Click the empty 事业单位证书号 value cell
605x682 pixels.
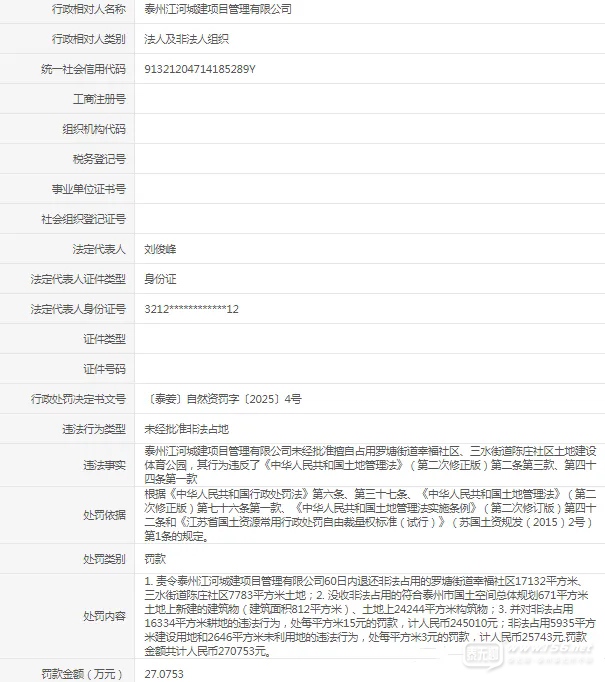click(370, 188)
